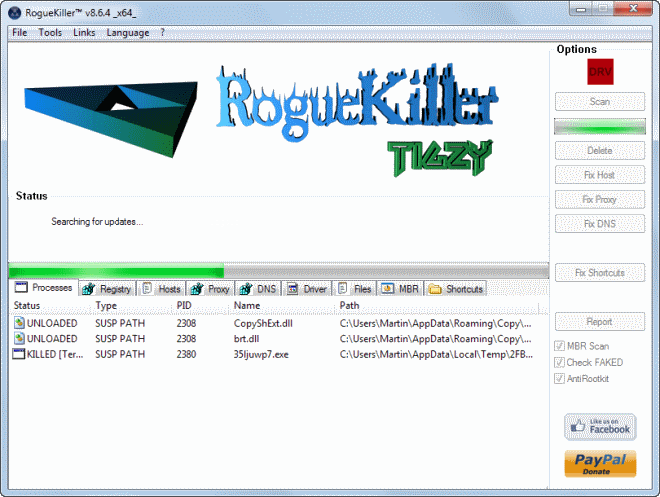Click the Local\Temp\2FB... path cell

pos(436,354)
